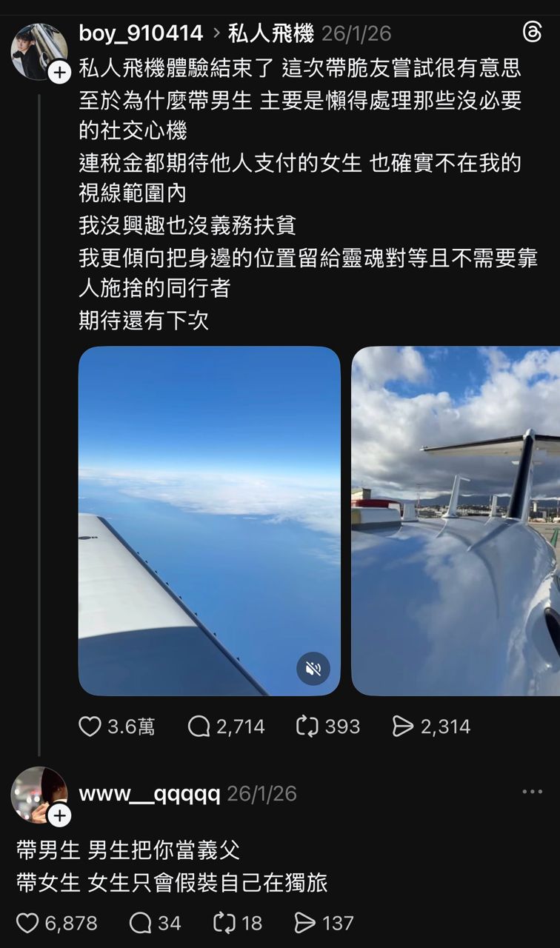Open the 私人飛機 topic tag
Image resolution: width=560 pixels, height=948 pixels.
[x=270, y=33]
